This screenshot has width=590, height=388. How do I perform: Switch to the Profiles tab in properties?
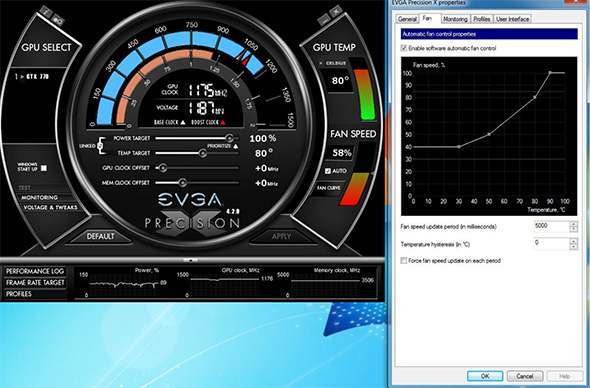(482, 19)
